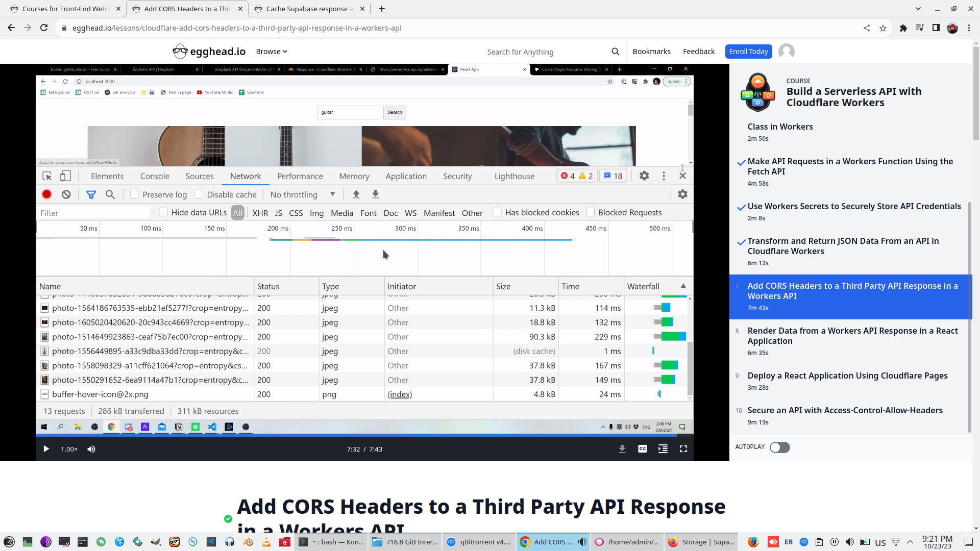Download the video via download icon
980x551 pixels.
pyautogui.click(x=622, y=449)
